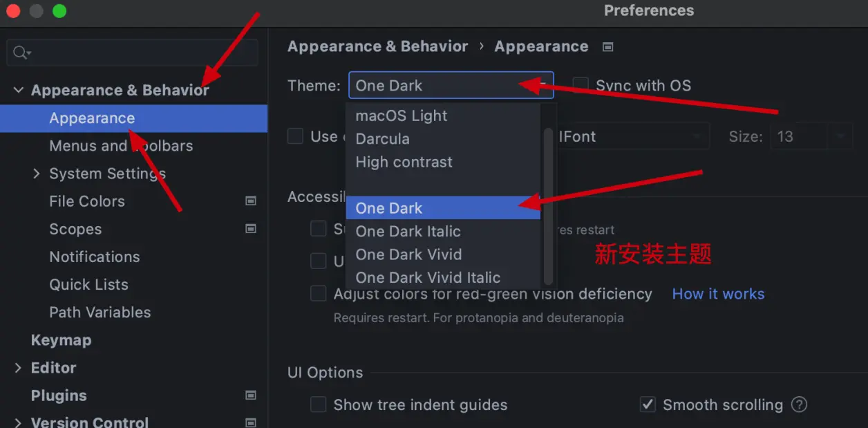Enable red-green vision deficiency color adjustment

click(x=318, y=294)
